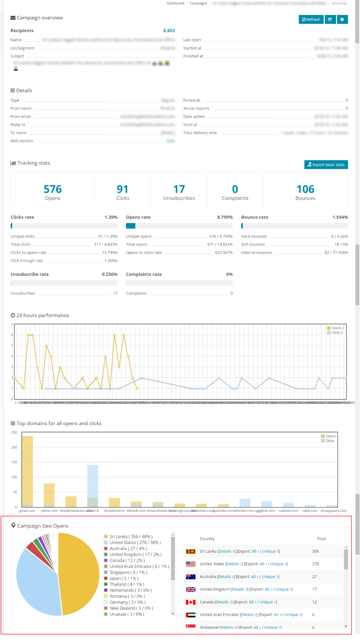
Task: Open the Dashboard breadcrumb link
Action: click(175, 3)
